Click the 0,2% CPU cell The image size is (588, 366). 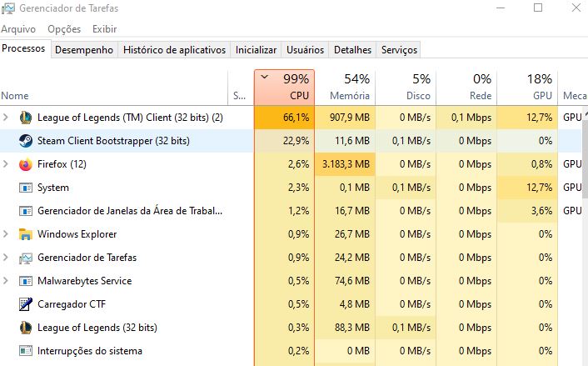284,351
